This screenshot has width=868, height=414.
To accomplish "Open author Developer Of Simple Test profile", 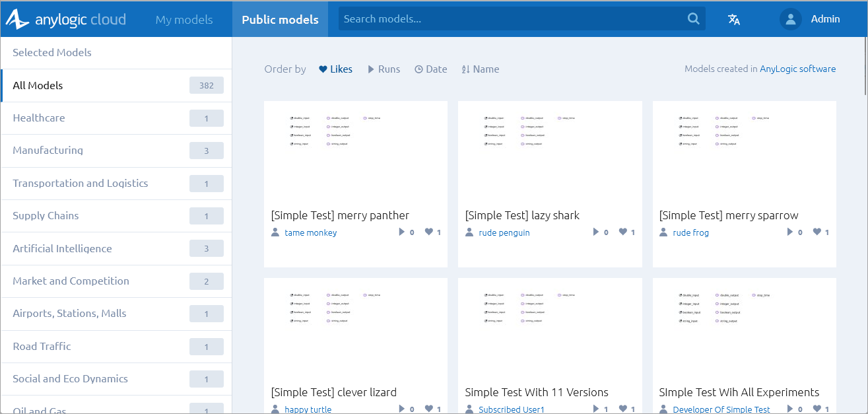I will [x=721, y=409].
